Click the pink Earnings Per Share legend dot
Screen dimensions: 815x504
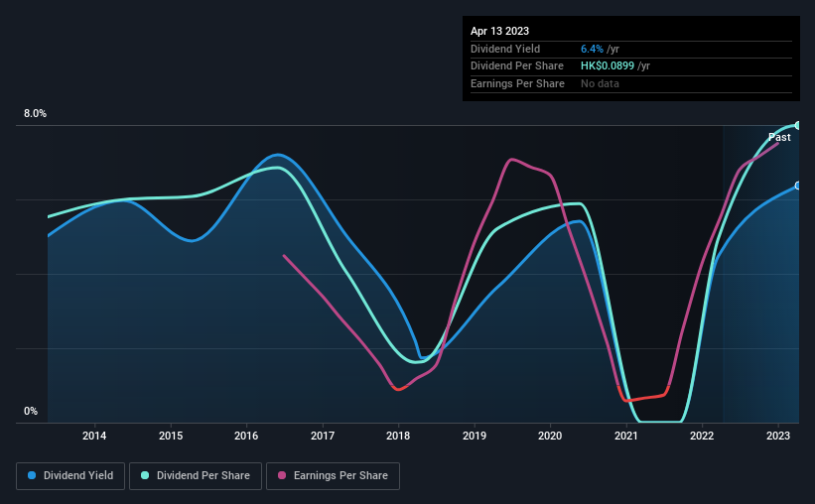[282, 475]
